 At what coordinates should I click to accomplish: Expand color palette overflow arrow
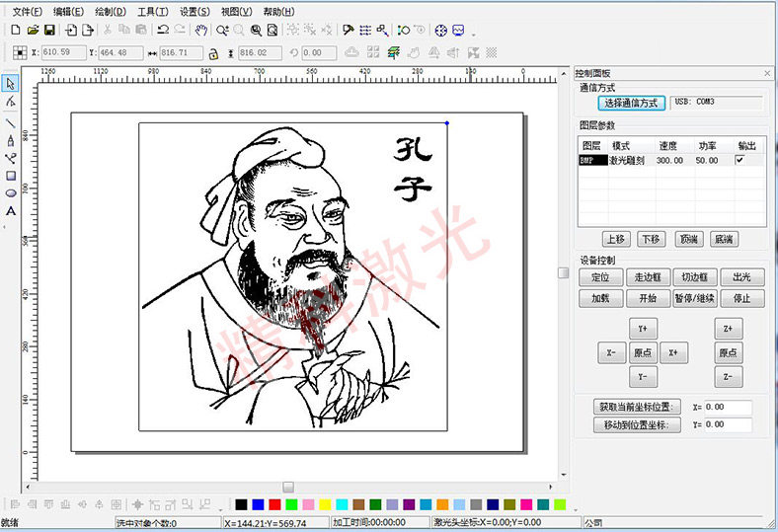[576, 509]
